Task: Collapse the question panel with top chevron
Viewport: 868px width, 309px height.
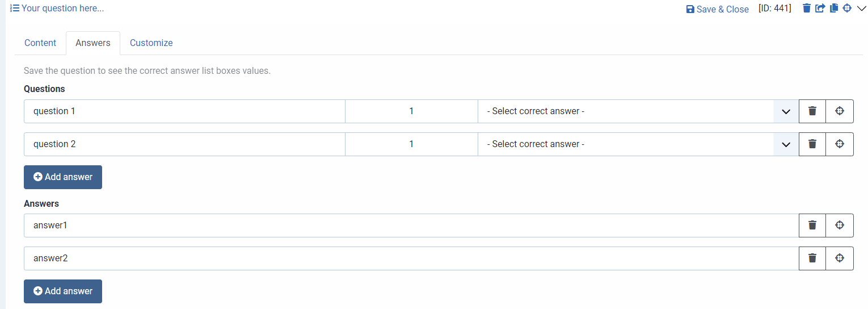Action: pos(861,9)
